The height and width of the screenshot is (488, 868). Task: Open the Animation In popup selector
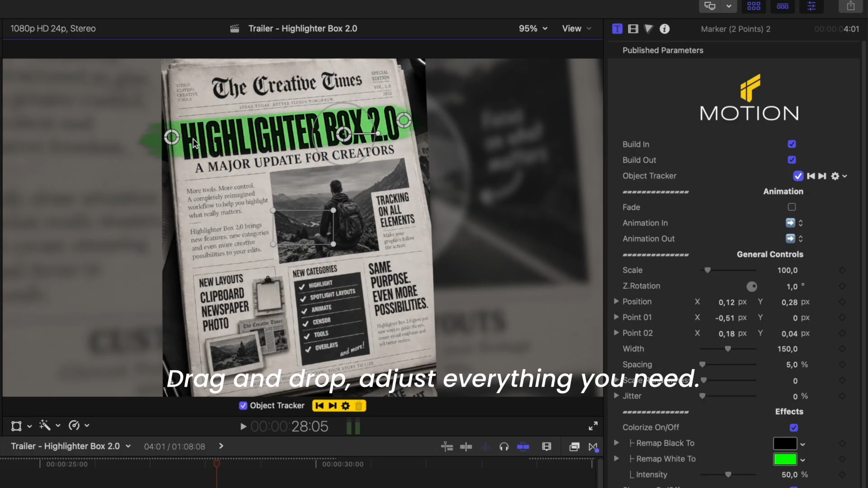[794, 223]
